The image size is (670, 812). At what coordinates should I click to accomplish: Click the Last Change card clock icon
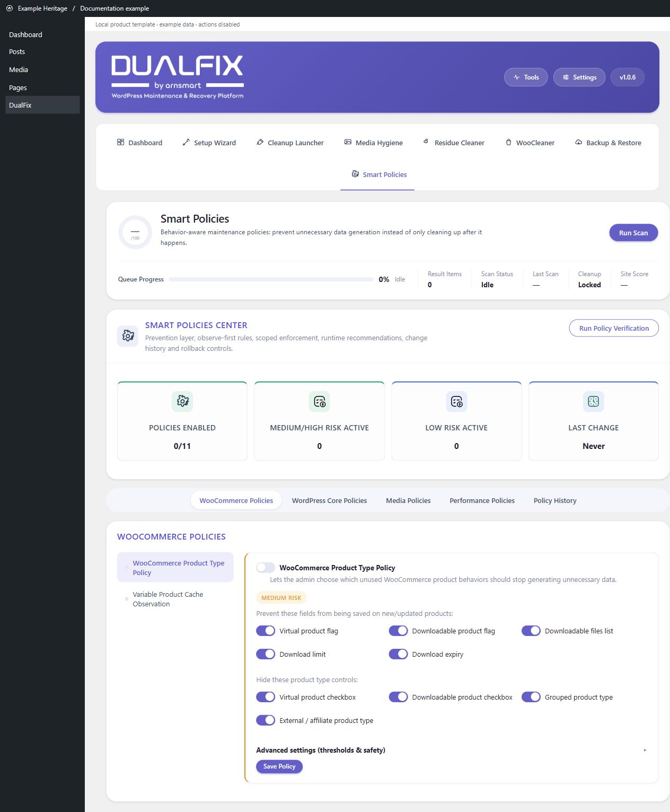pos(594,401)
